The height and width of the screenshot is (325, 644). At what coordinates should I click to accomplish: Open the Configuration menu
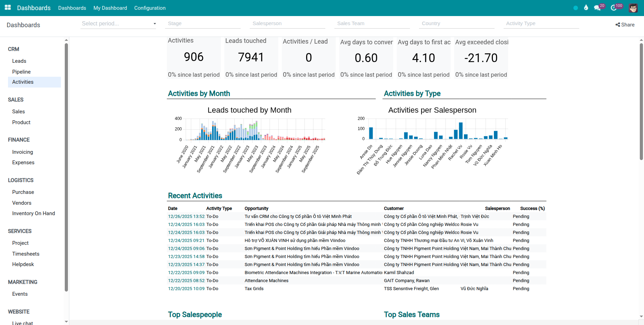tap(150, 8)
